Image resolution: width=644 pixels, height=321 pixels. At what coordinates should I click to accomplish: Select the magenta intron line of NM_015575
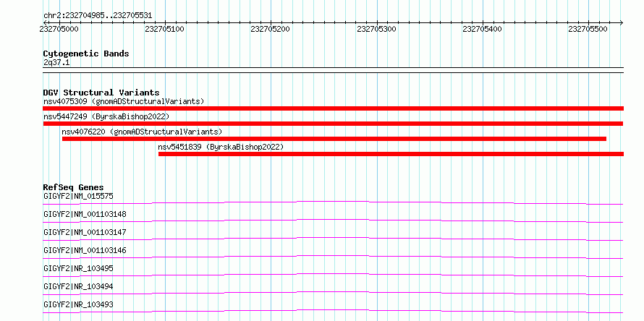coord(333,202)
